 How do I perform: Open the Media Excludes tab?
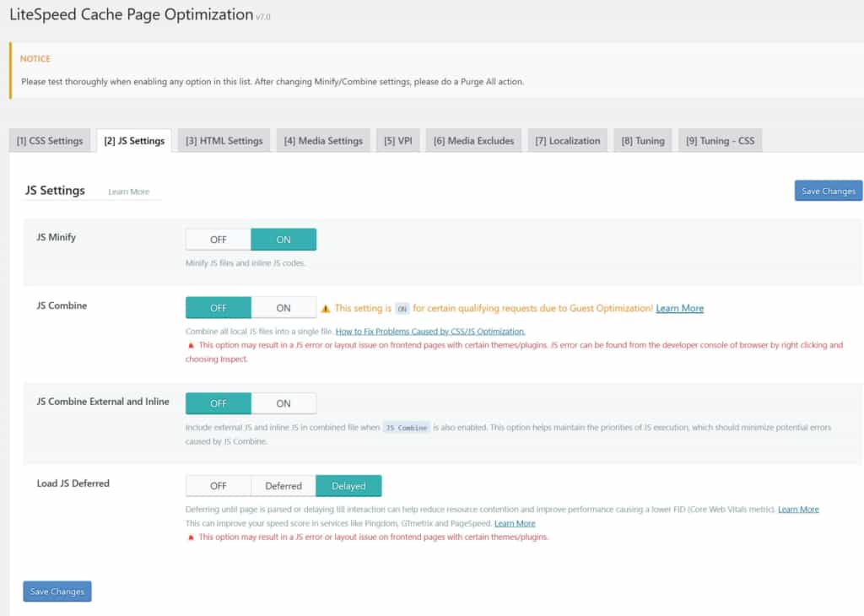(472, 140)
